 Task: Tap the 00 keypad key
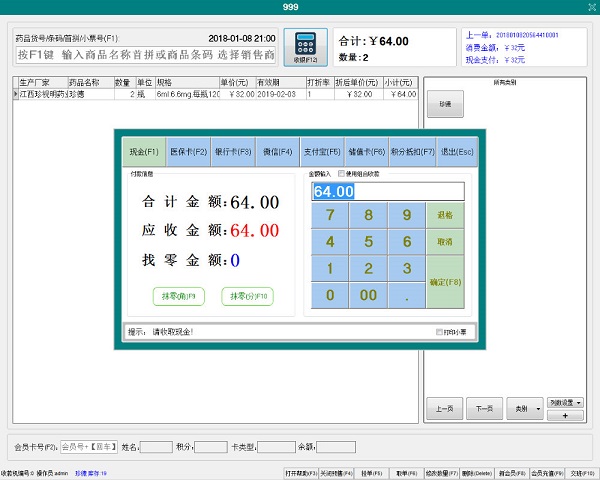(368, 296)
